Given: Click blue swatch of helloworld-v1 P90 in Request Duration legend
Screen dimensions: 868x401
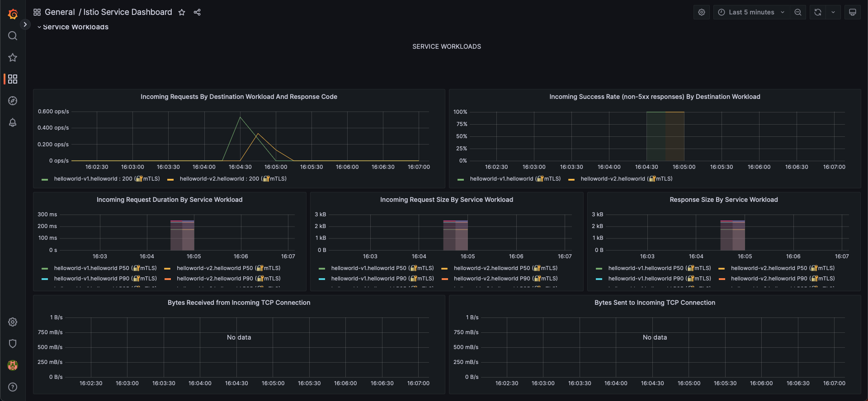Looking at the screenshot, I should pos(45,279).
